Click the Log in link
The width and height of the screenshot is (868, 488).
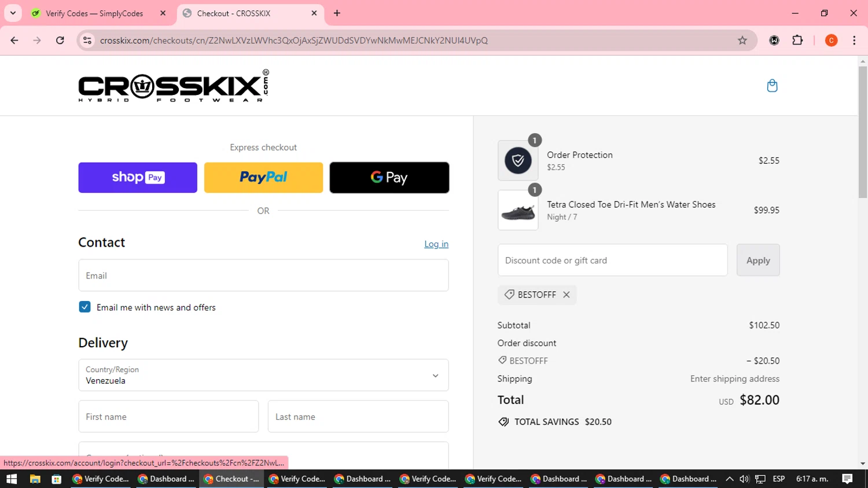click(436, 244)
